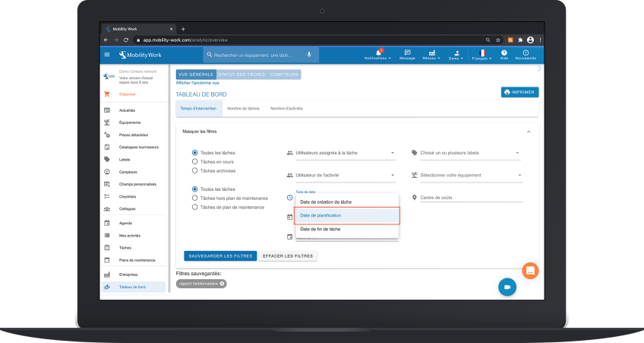Open the Demo user menu
Viewport: 644px width, 343px height.
click(x=456, y=54)
